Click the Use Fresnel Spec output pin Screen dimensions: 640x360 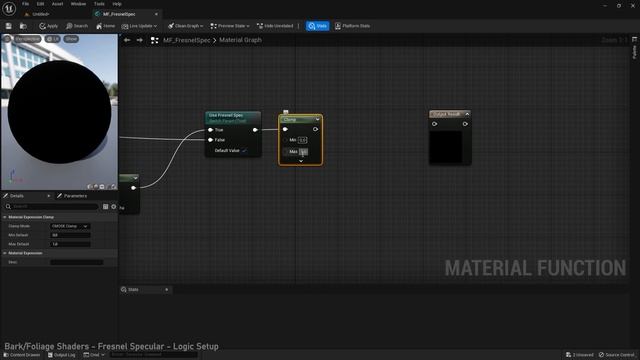click(255, 130)
